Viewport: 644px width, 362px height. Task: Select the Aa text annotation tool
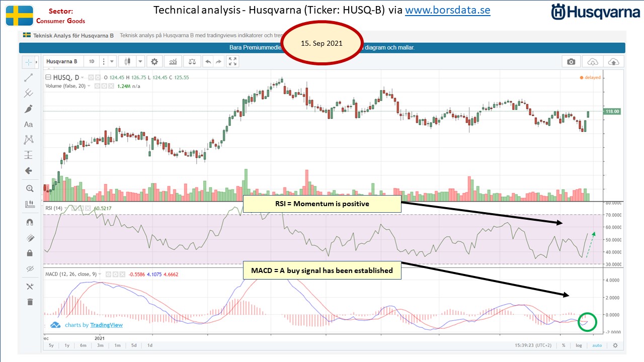pos(29,124)
